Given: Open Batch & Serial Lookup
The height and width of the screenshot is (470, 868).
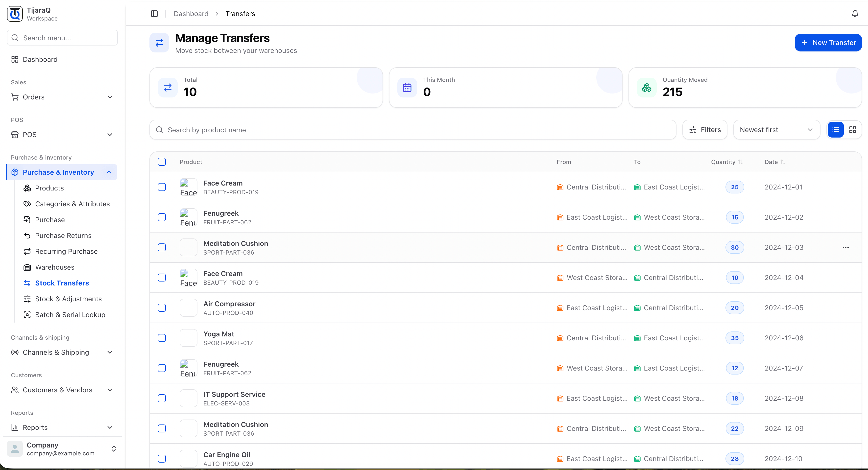Looking at the screenshot, I should [x=70, y=315].
